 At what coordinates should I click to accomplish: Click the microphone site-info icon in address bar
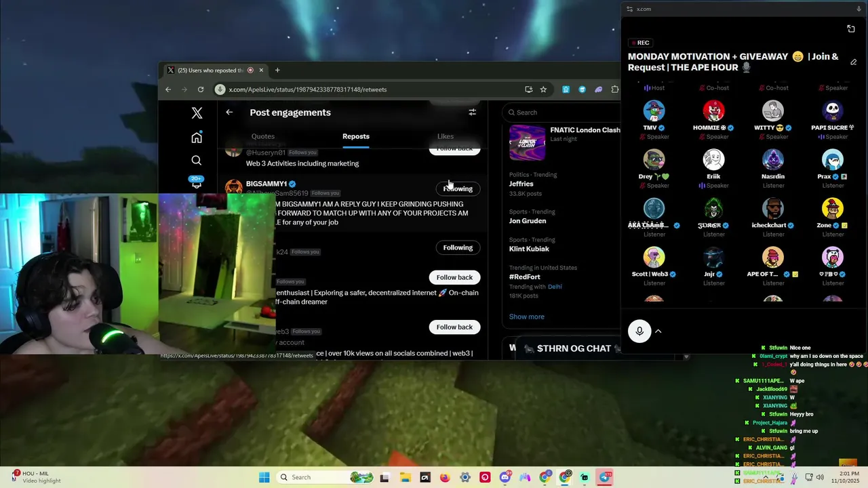[x=220, y=89]
